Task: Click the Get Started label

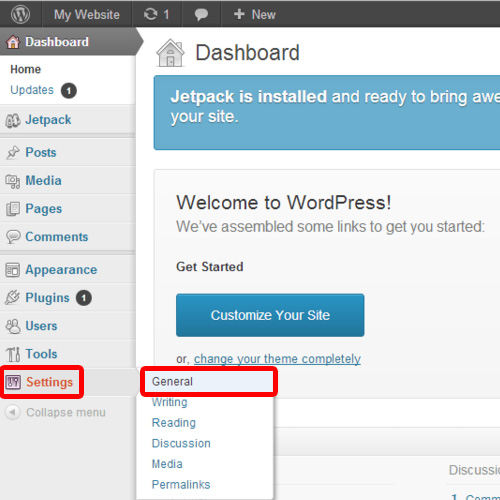Action: point(210,267)
